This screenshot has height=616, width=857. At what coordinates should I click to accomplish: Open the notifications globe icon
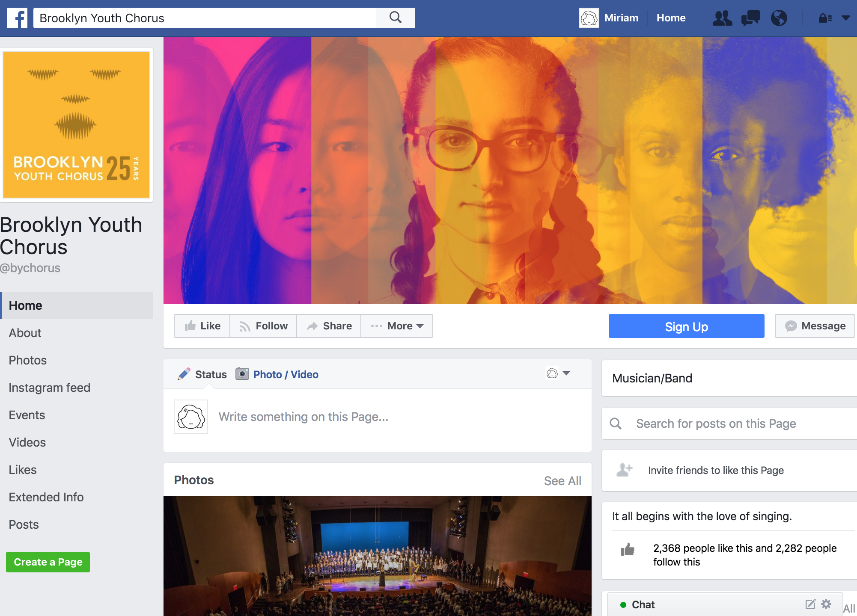[x=779, y=18]
